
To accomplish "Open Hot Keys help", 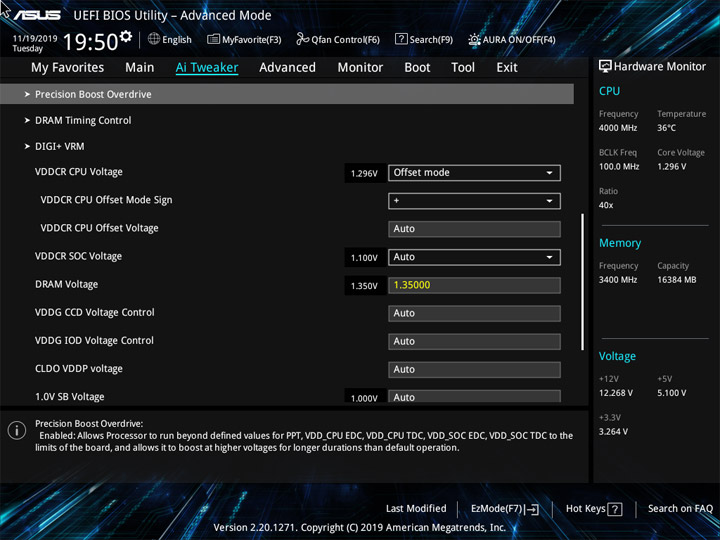I will pyautogui.click(x=594, y=509).
